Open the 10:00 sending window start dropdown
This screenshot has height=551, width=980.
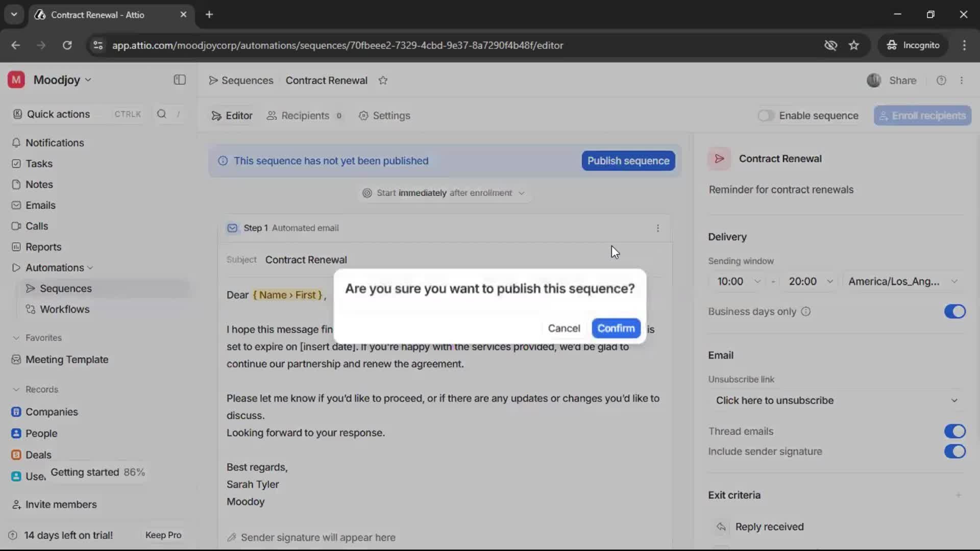pyautogui.click(x=739, y=282)
